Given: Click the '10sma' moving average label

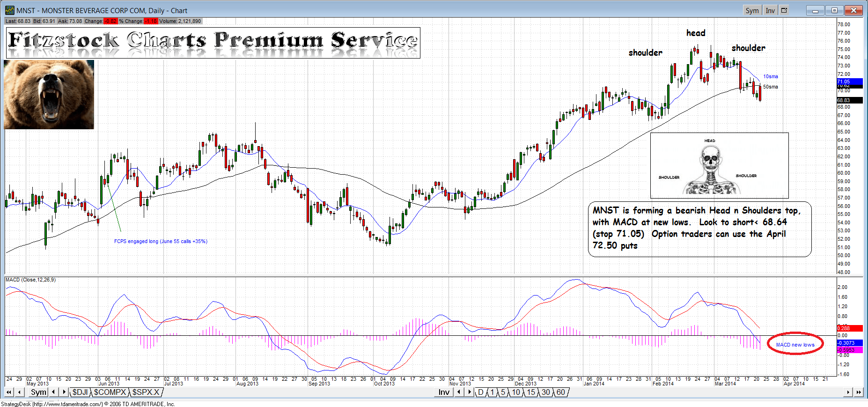Looking at the screenshot, I should pyautogui.click(x=771, y=76).
